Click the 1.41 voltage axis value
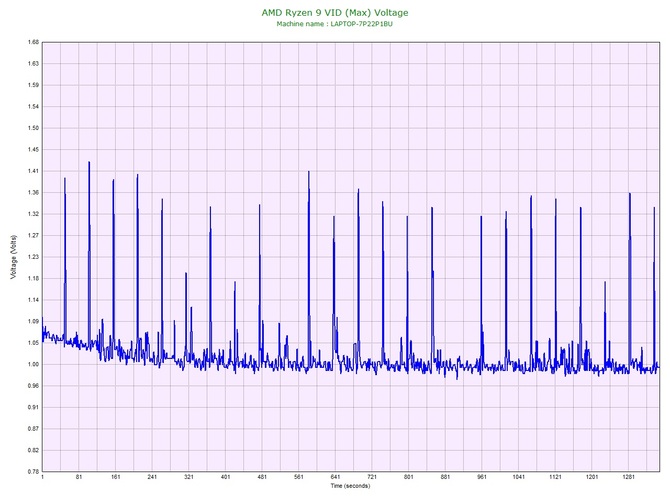670x503 pixels. [x=33, y=171]
